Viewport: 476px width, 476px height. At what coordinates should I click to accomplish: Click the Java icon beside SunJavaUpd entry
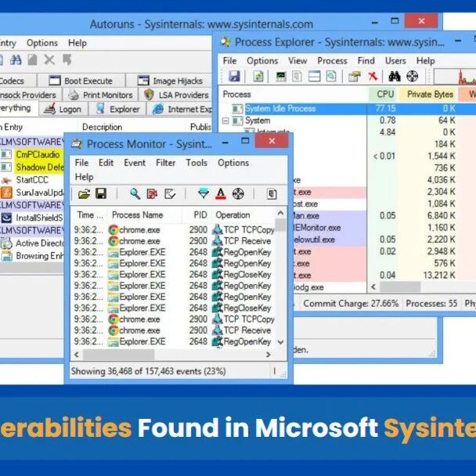coord(6,193)
